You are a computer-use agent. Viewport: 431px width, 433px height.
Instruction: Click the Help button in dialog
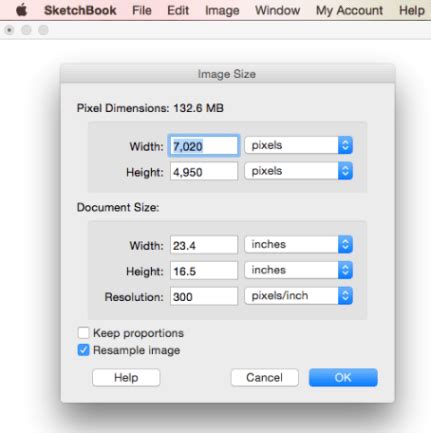(126, 377)
